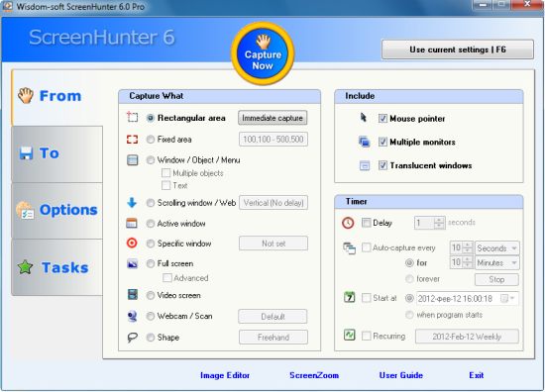This screenshot has height=392, width=545.
Task: Click the film strip Video screen icon
Action: pyautogui.click(x=133, y=295)
